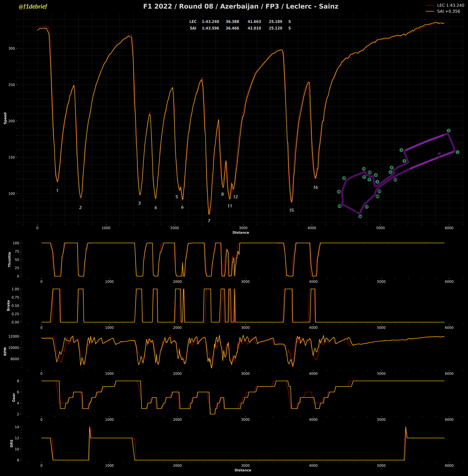Click the SAI +0.356 legend entry

[x=448, y=11]
